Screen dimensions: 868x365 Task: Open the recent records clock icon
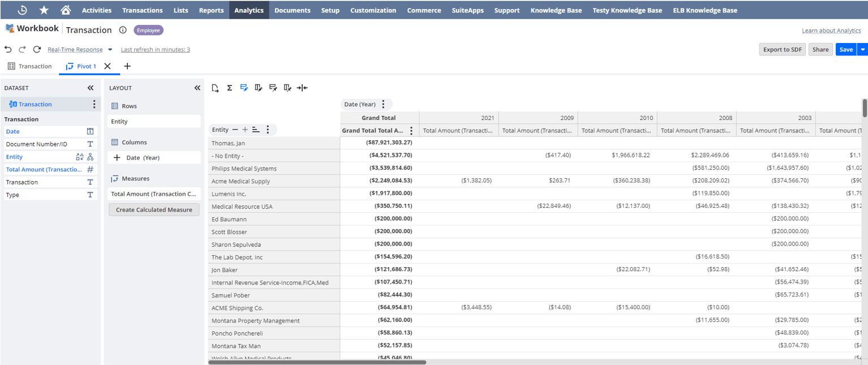click(x=22, y=10)
